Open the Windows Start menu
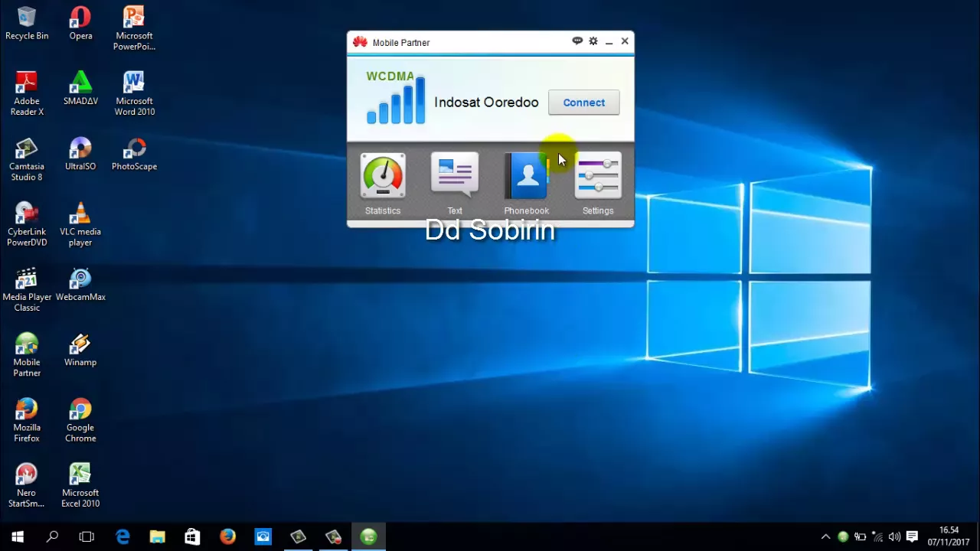The height and width of the screenshot is (551, 980). (18, 536)
